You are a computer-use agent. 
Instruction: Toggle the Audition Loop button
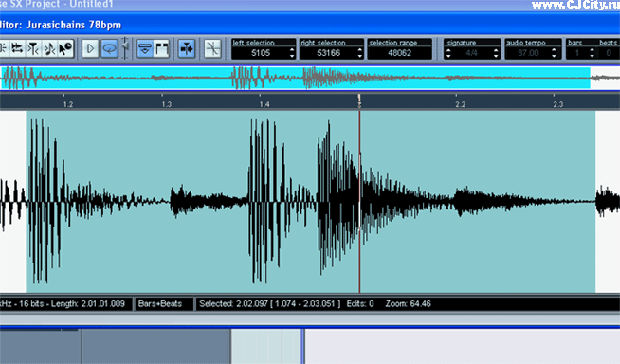(109, 49)
